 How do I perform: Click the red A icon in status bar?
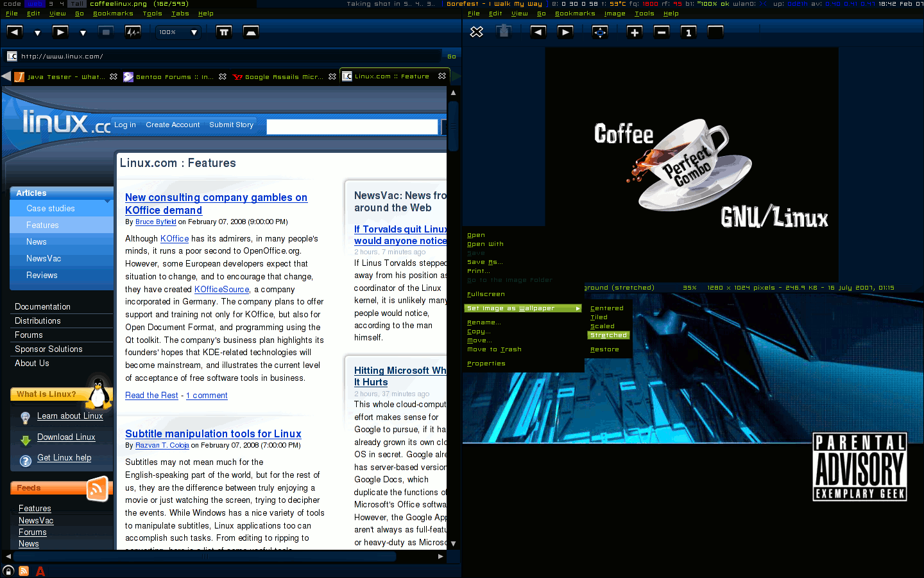click(40, 571)
